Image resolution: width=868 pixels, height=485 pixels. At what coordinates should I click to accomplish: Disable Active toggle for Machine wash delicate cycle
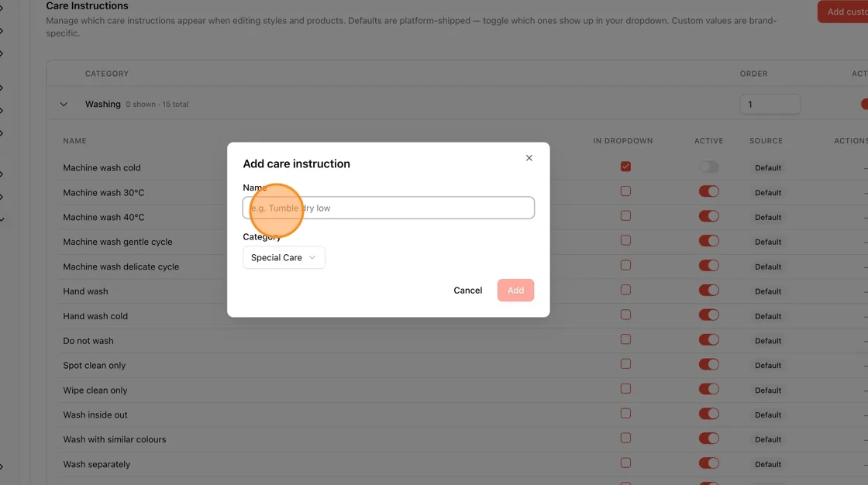point(708,265)
